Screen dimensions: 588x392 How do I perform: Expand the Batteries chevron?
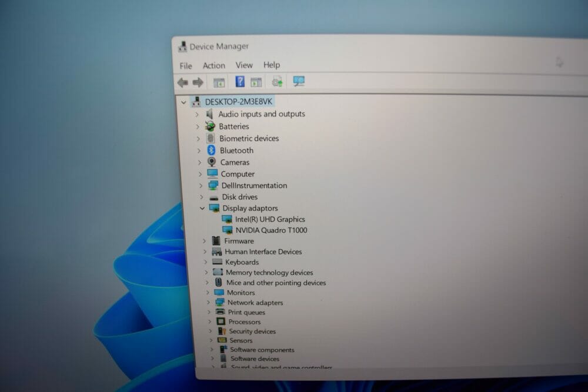(x=198, y=127)
